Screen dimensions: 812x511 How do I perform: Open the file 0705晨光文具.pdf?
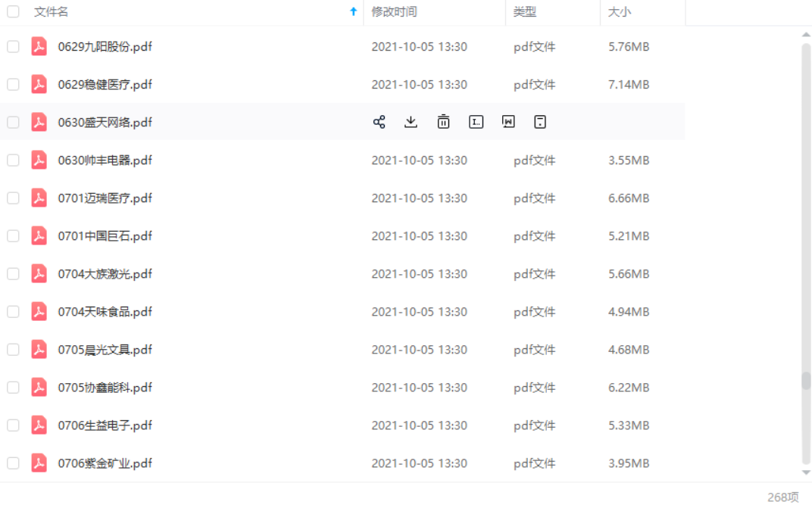(105, 350)
